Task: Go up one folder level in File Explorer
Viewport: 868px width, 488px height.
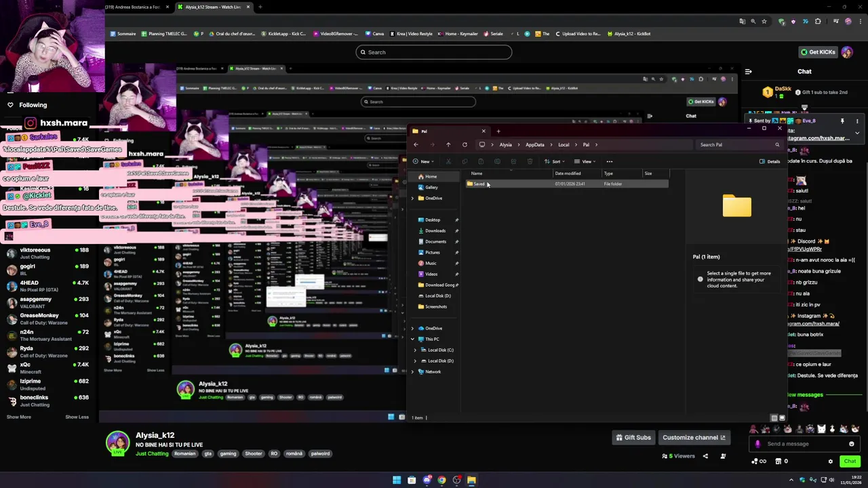Action: coord(448,144)
